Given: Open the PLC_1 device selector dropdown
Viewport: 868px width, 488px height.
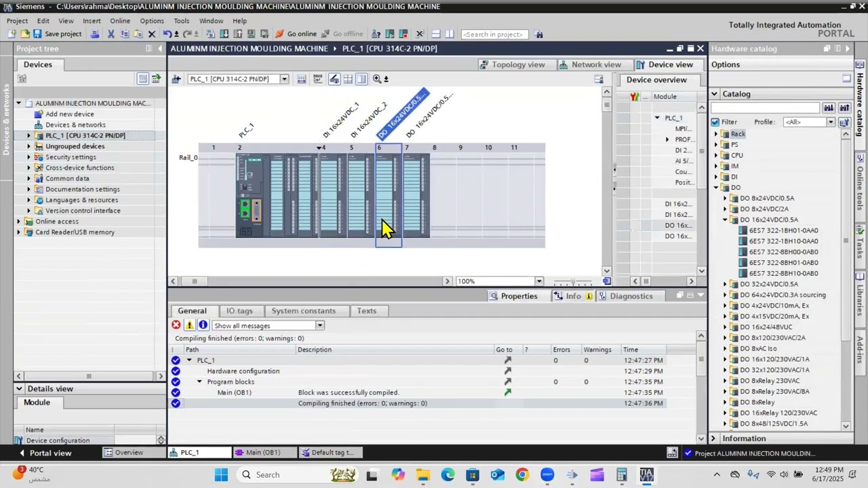Looking at the screenshot, I should pyautogui.click(x=284, y=79).
